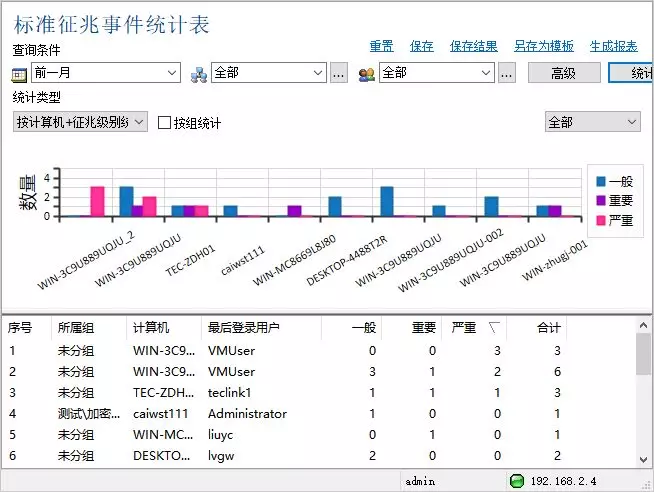Image resolution: width=654 pixels, height=492 pixels.
Task: Click the WIN-zhugj-001 chart axis label
Action: click(555, 260)
